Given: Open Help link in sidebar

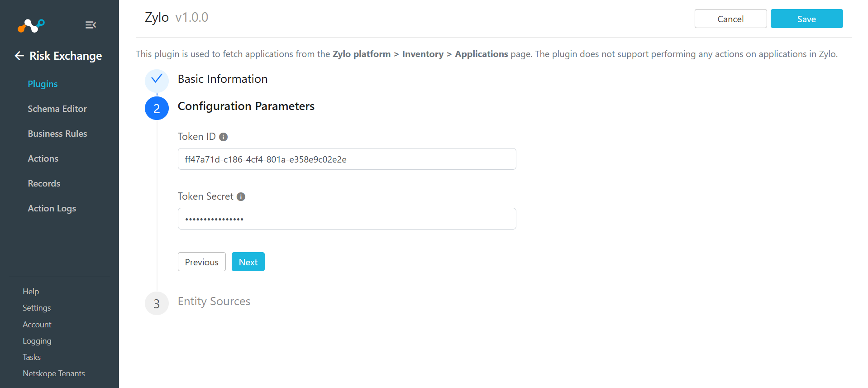Looking at the screenshot, I should [x=31, y=291].
